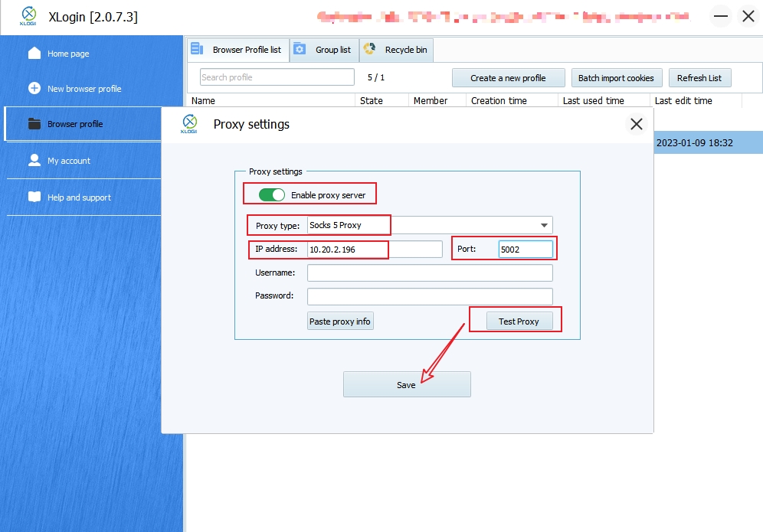Click the Recycle bin tab icon
Image resolution: width=763 pixels, height=532 pixels.
click(x=369, y=49)
